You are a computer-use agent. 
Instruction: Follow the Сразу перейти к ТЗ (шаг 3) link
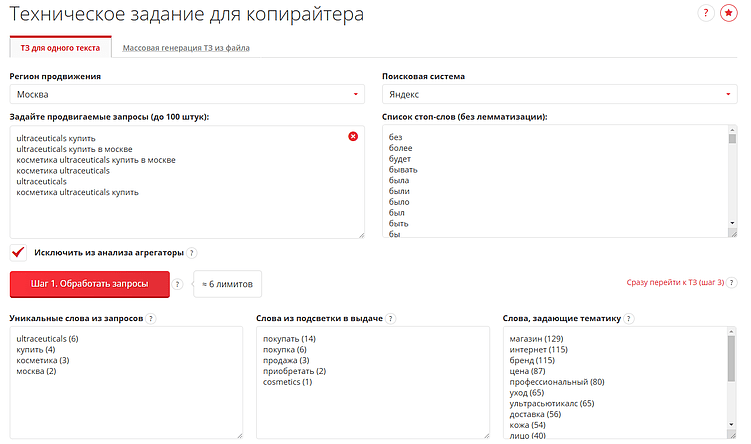tap(675, 283)
